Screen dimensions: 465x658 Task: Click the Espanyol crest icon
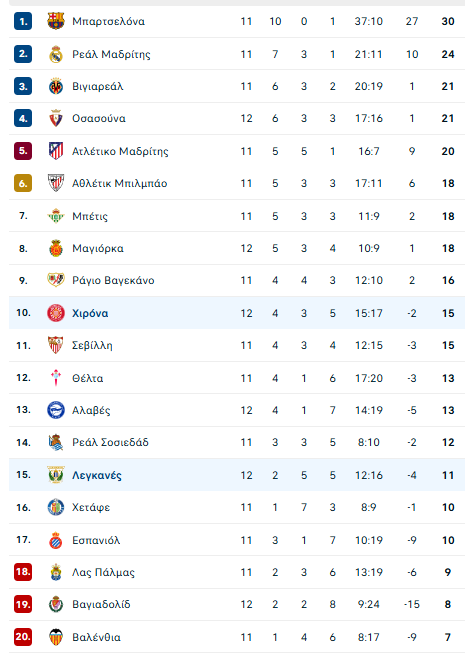[x=56, y=540]
